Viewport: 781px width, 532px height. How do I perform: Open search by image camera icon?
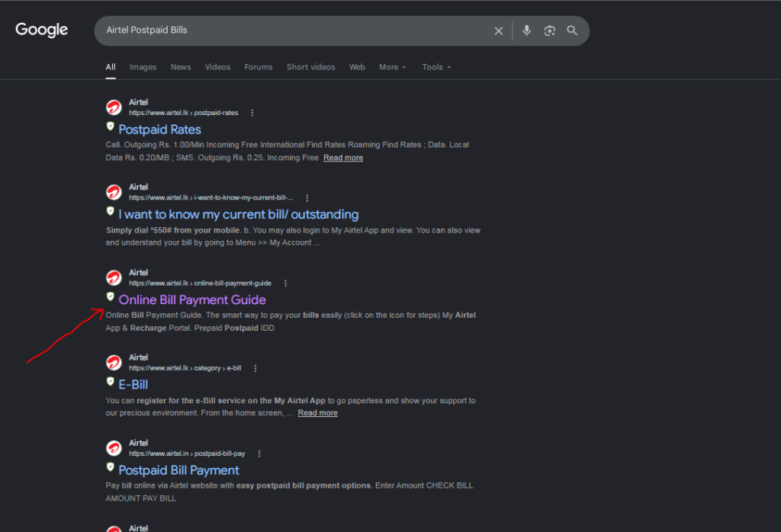(549, 30)
